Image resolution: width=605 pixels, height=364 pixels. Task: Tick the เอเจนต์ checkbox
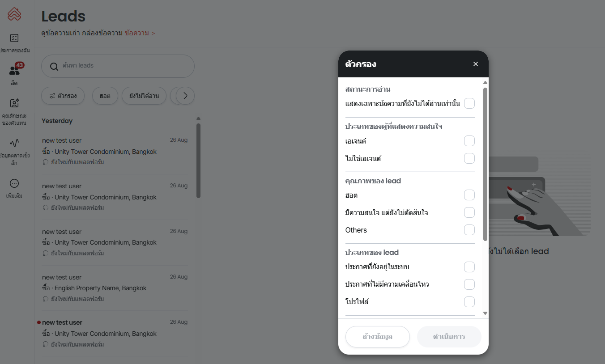click(469, 141)
